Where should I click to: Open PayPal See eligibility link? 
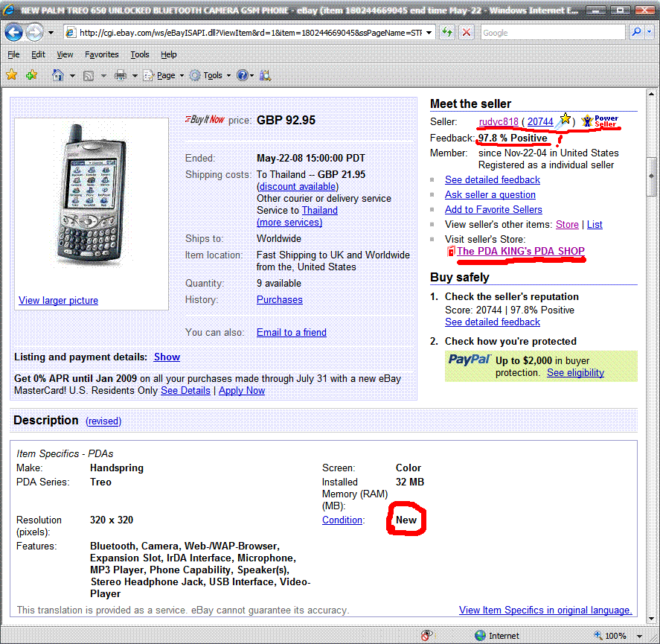tap(575, 373)
